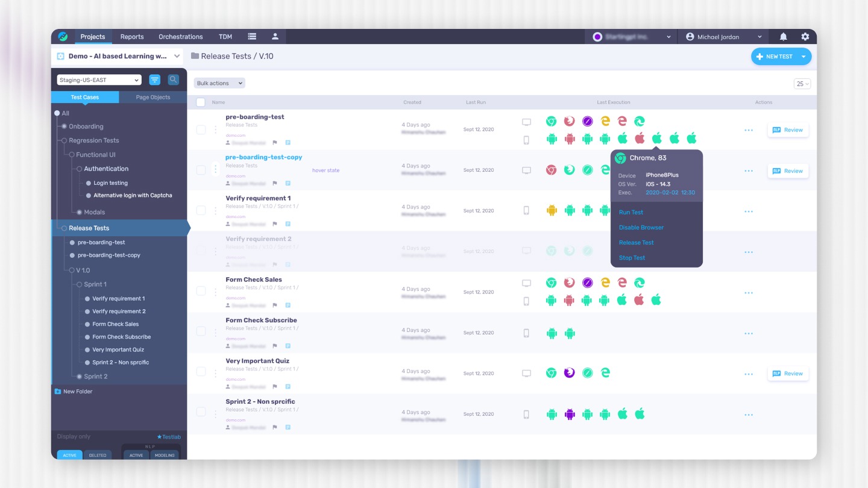Check the Form Check Sales row checkbox
The width and height of the screenshot is (868, 488).
click(x=201, y=291)
